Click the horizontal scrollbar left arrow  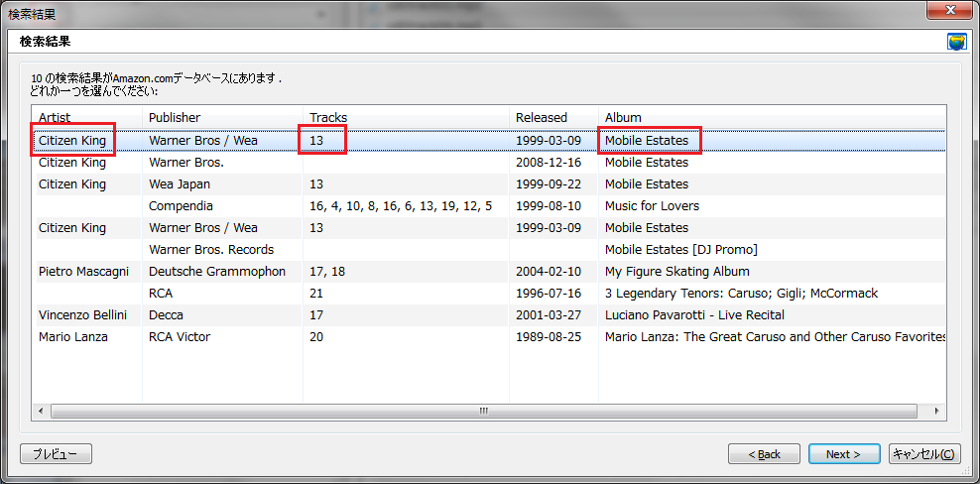point(41,411)
